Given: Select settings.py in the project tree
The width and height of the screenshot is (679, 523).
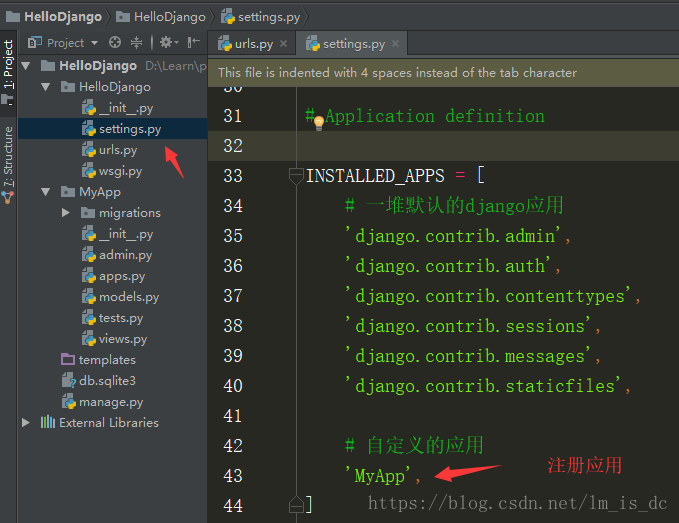Looking at the screenshot, I should pyautogui.click(x=113, y=129).
